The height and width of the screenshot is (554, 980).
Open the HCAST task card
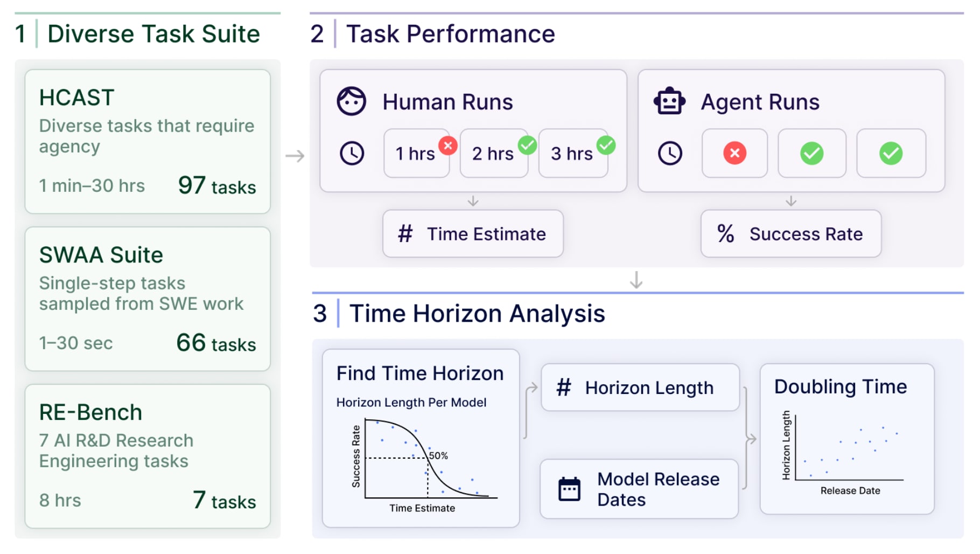[x=148, y=141]
